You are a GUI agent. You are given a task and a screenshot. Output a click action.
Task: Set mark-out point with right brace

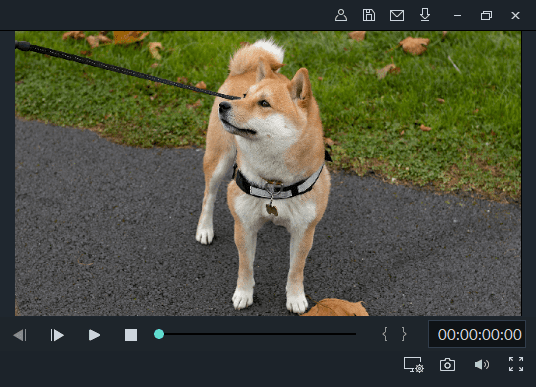[x=404, y=334]
